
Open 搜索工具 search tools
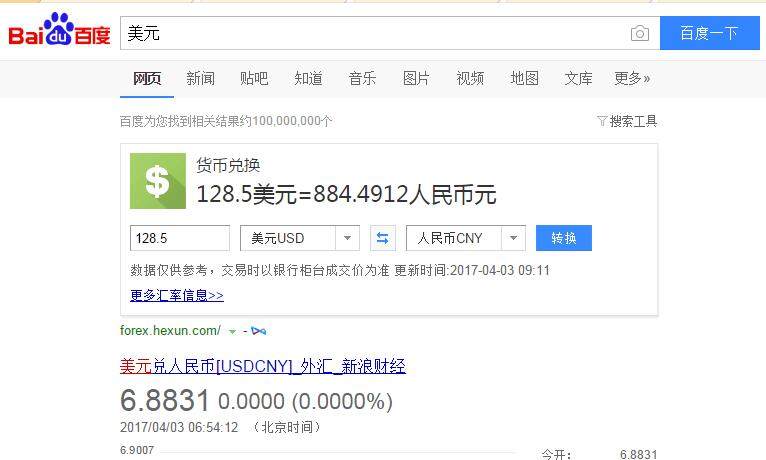click(x=633, y=121)
